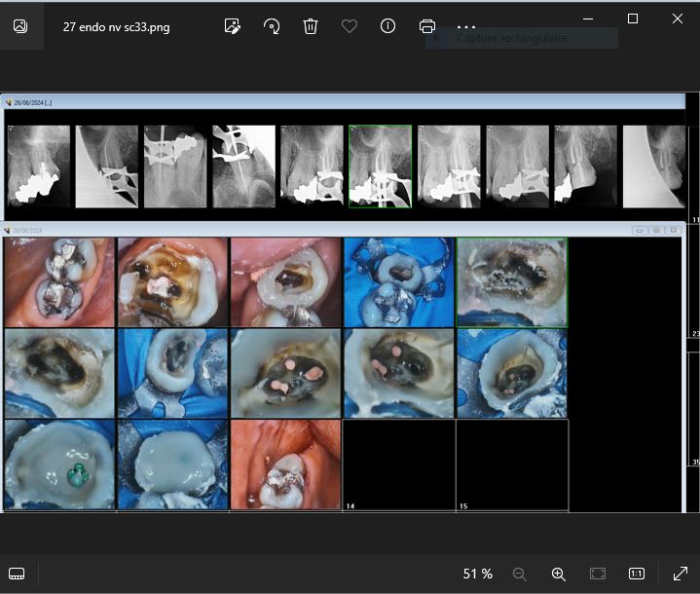Show file info with the info icon
Screen dimensions: 700x594
pyautogui.click(x=388, y=26)
